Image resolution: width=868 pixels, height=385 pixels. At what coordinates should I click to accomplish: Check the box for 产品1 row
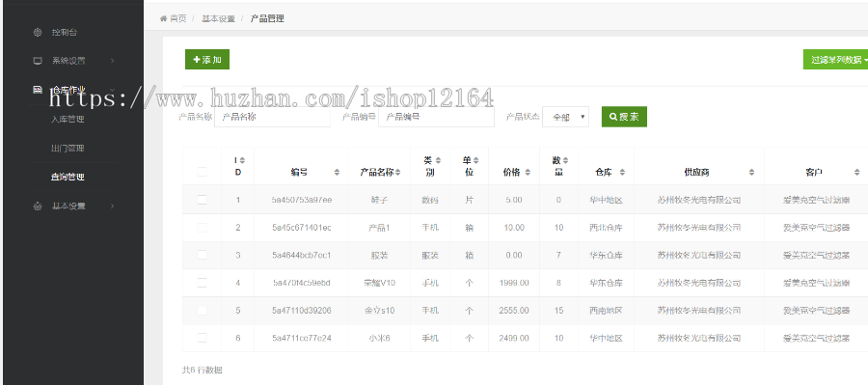click(202, 227)
